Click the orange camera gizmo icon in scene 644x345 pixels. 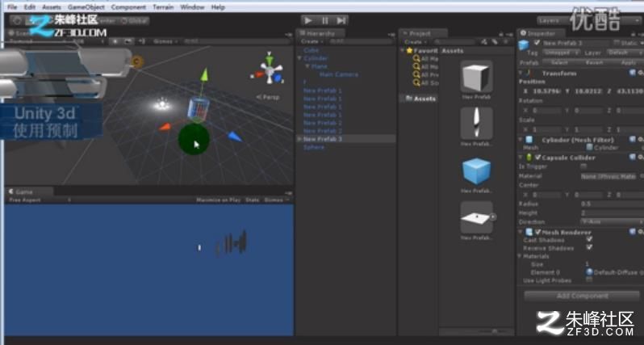click(136, 62)
